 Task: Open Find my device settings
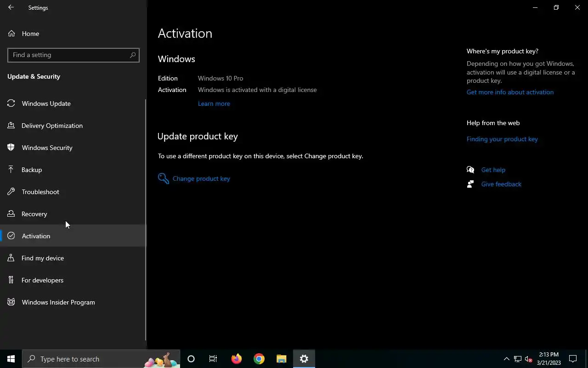(73, 258)
